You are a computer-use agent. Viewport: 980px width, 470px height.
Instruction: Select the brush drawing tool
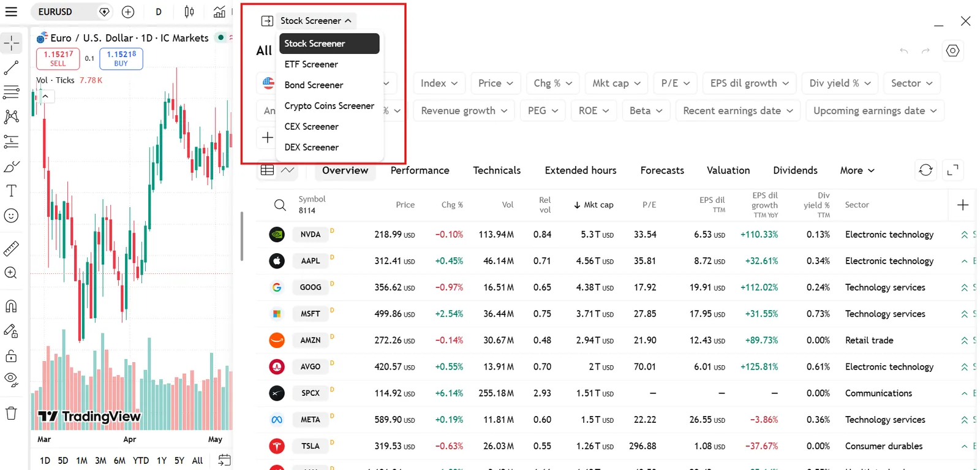click(x=11, y=167)
